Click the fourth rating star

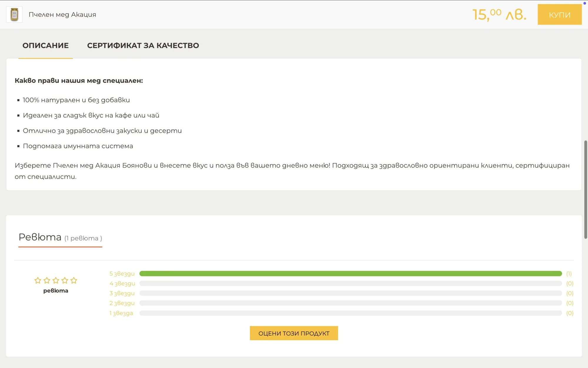[x=65, y=280]
